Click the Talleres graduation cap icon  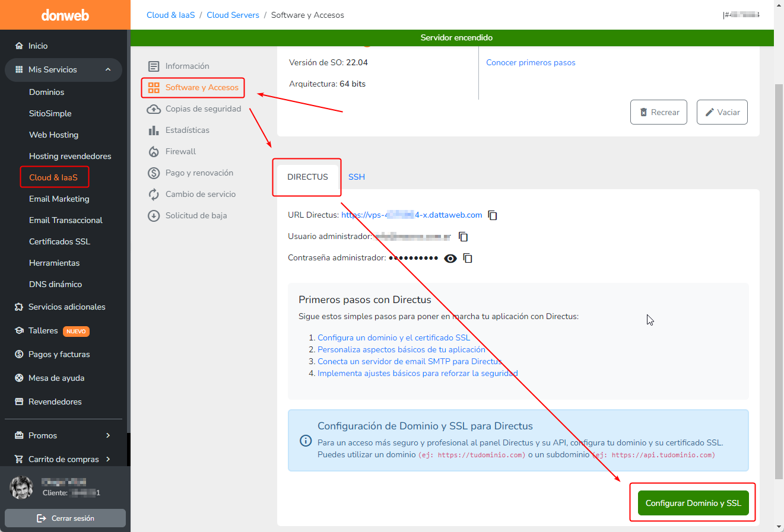pos(19,330)
